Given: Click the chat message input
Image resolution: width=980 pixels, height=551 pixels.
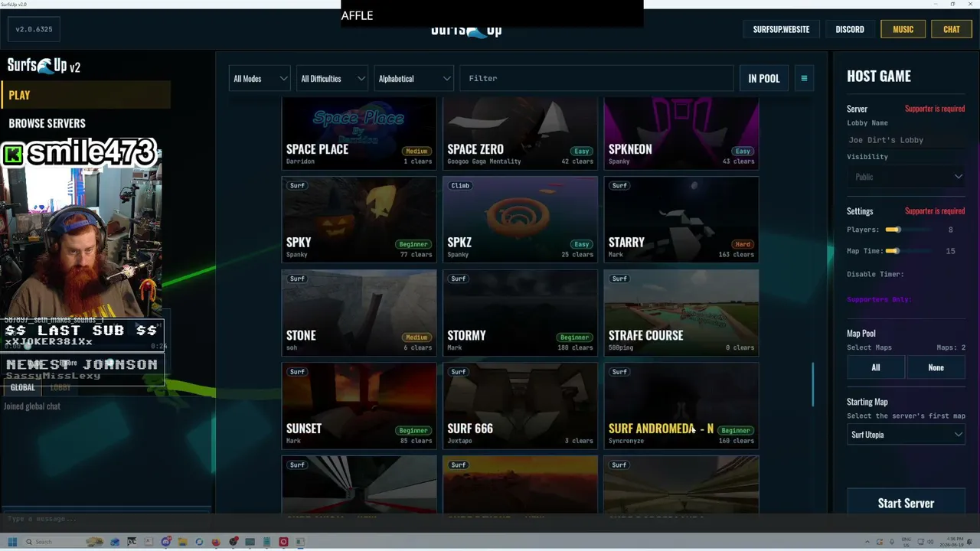Looking at the screenshot, I should 106,519.
